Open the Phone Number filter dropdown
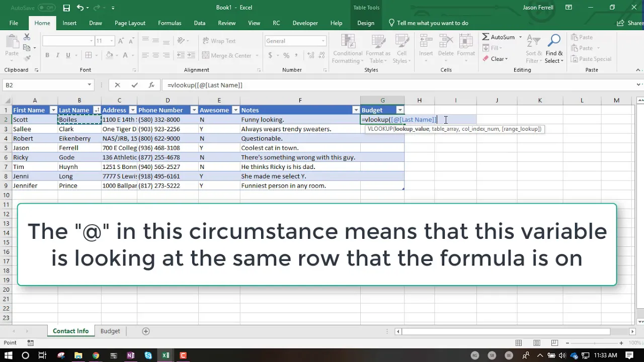Image resolution: width=644 pixels, height=362 pixels. click(x=194, y=110)
